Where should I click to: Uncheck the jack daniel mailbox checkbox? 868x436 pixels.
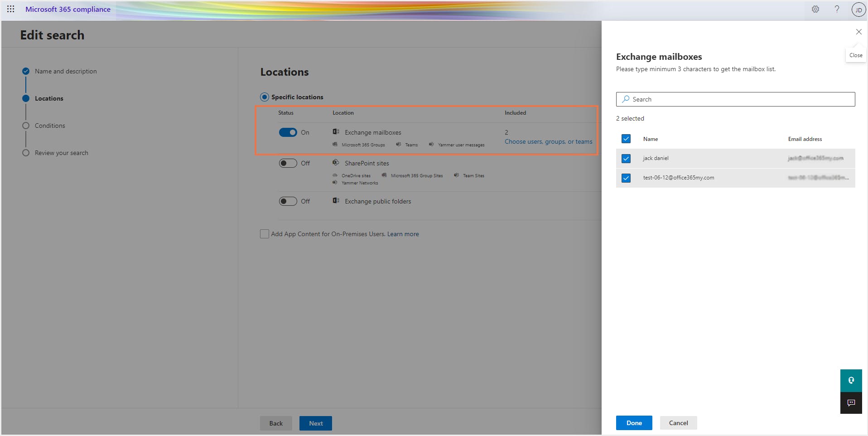(626, 159)
